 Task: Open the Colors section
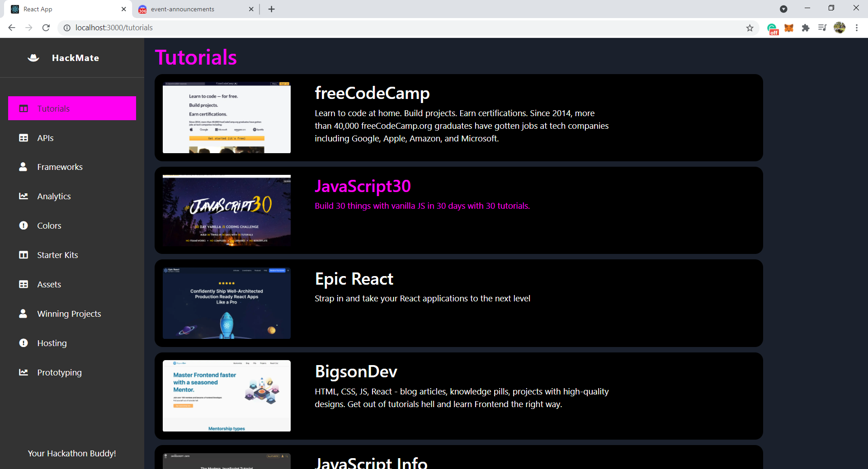coord(72,225)
